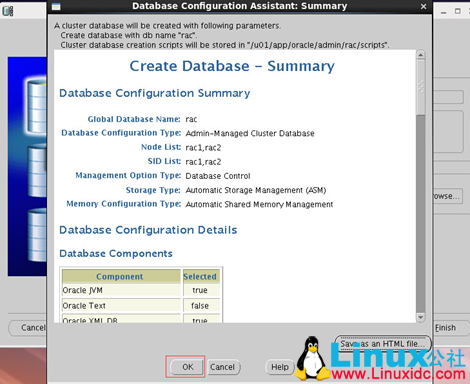Click the 'SID List:' label
This screenshot has height=384, width=470.
[x=164, y=161]
